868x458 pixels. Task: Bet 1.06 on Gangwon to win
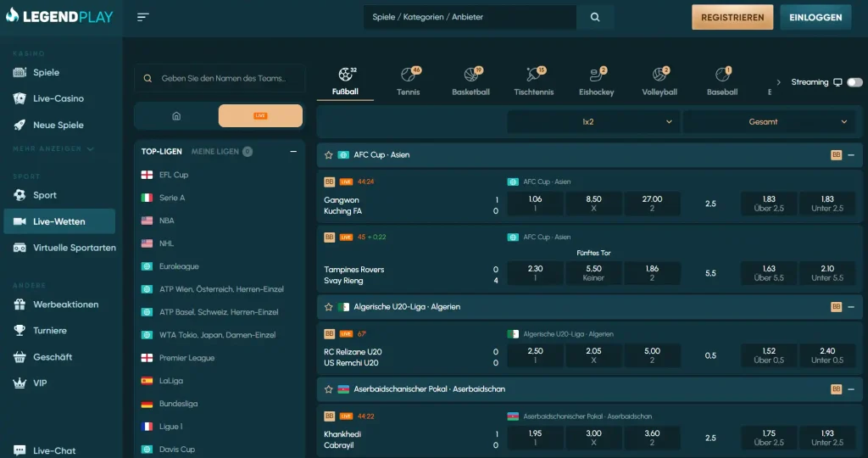click(x=535, y=204)
